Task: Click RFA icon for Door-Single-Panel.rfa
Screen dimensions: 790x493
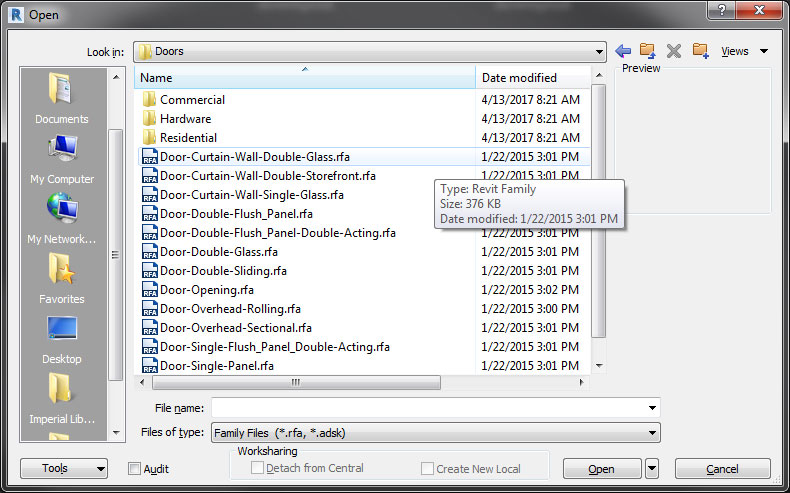Action: click(150, 365)
